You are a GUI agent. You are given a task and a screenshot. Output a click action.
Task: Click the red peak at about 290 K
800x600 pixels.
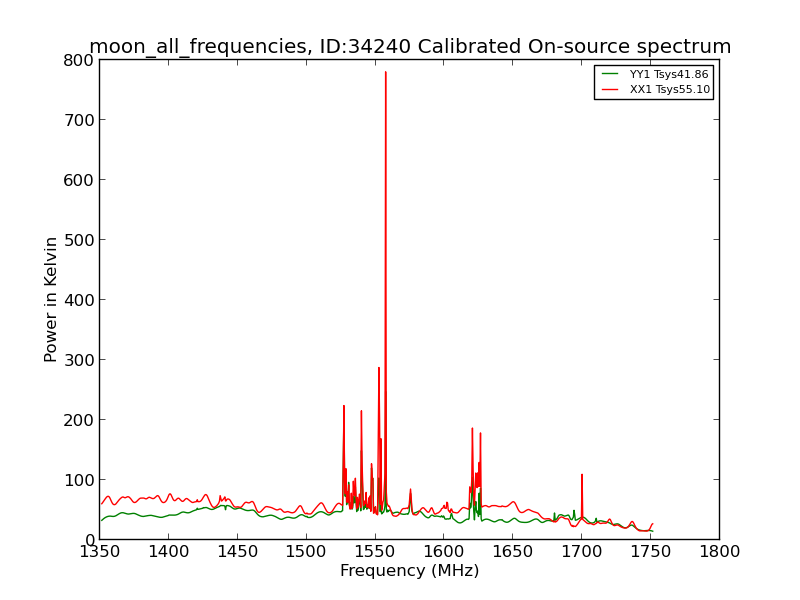tap(379, 368)
